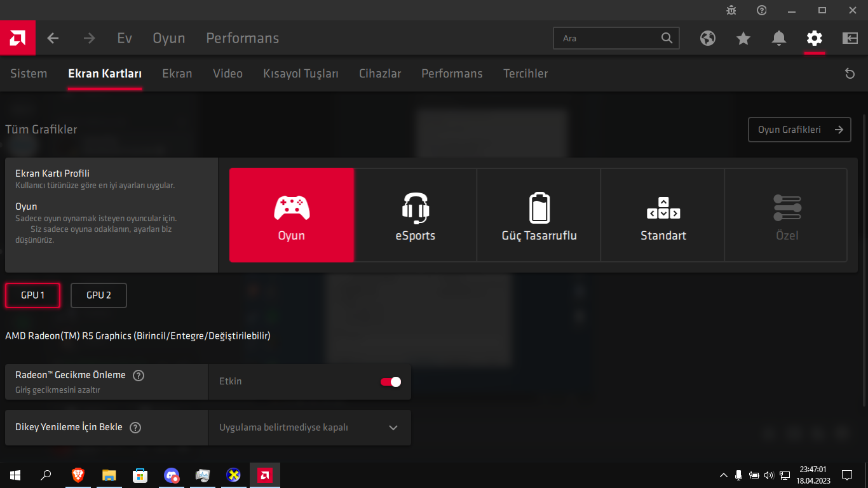Open the Performans menu in top bar
The width and height of the screenshot is (868, 488).
click(x=243, y=38)
